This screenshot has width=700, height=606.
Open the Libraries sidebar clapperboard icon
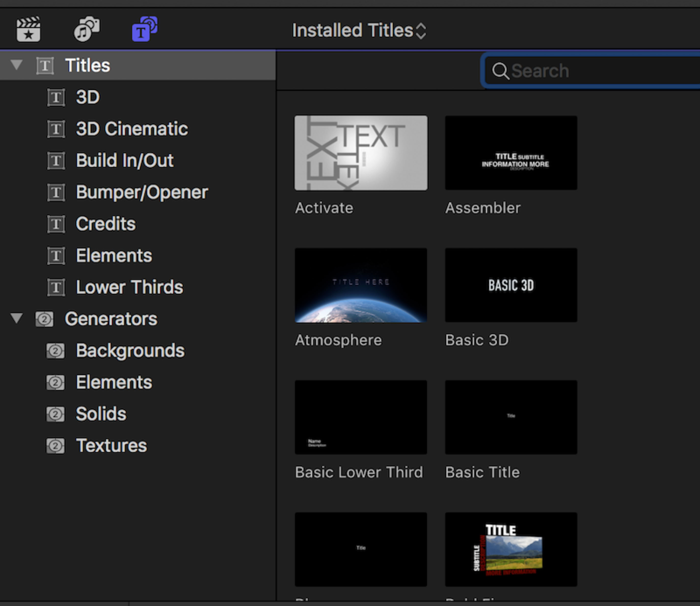pyautogui.click(x=29, y=30)
